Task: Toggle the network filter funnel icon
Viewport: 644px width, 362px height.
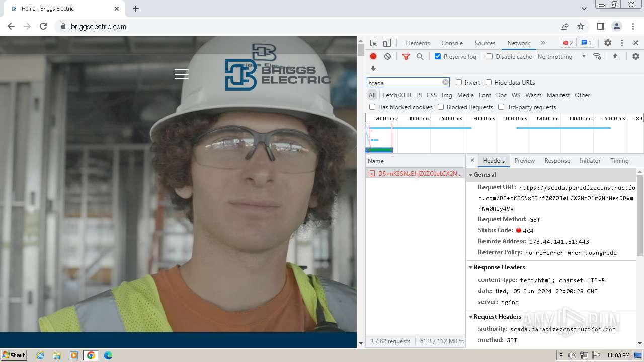Action: 406,57
